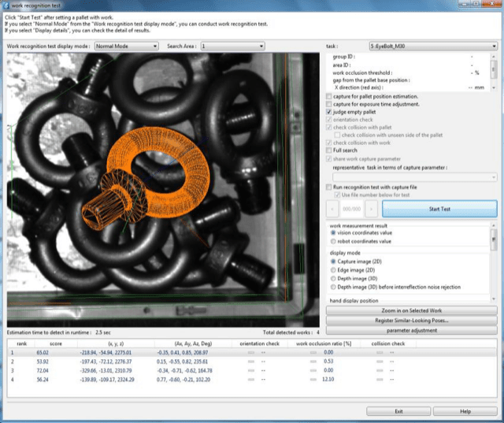Toggle check collision with work
The width and height of the screenshot is (504, 423).
pyautogui.click(x=328, y=143)
